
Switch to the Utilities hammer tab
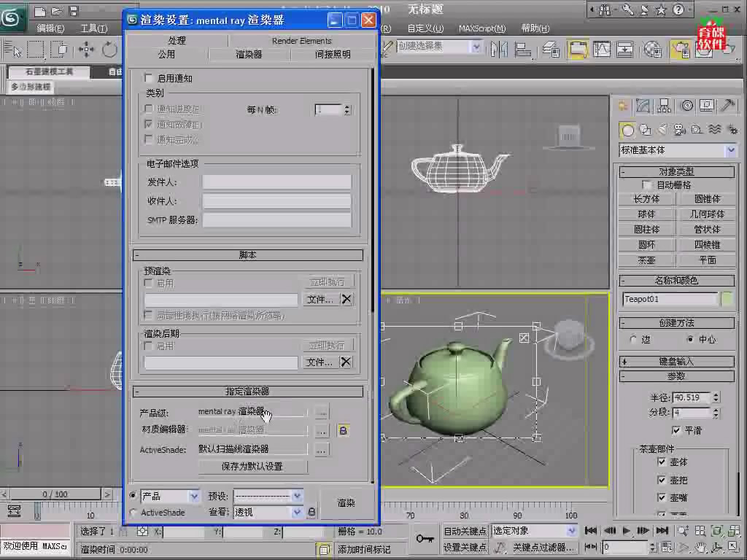(727, 106)
